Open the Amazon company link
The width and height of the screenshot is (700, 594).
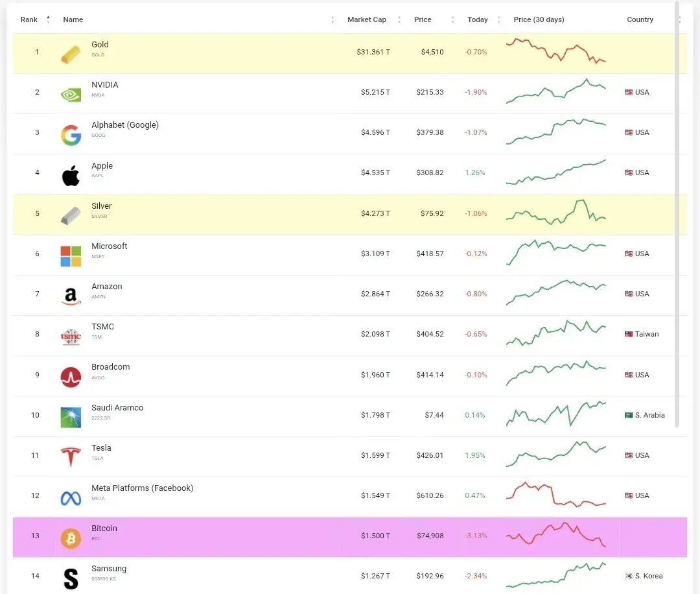pos(107,286)
